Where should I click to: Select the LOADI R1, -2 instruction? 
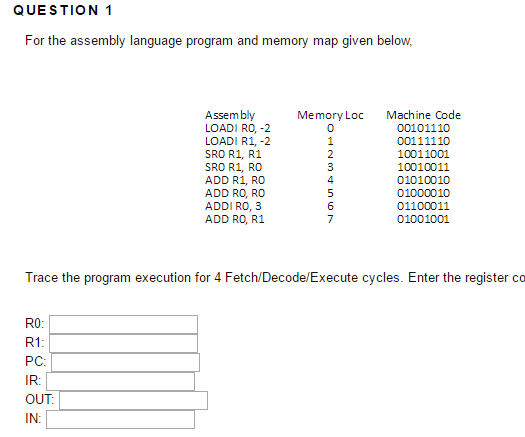[237, 141]
